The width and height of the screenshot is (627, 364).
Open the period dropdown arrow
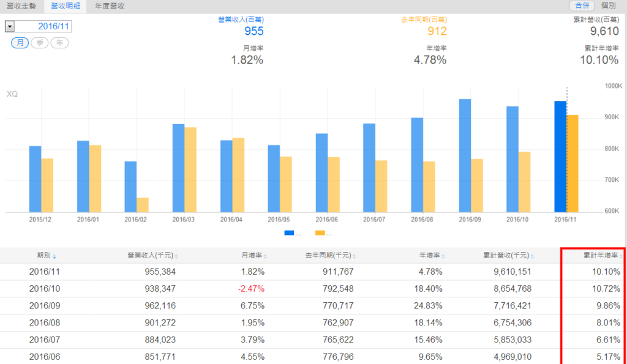(x=10, y=26)
